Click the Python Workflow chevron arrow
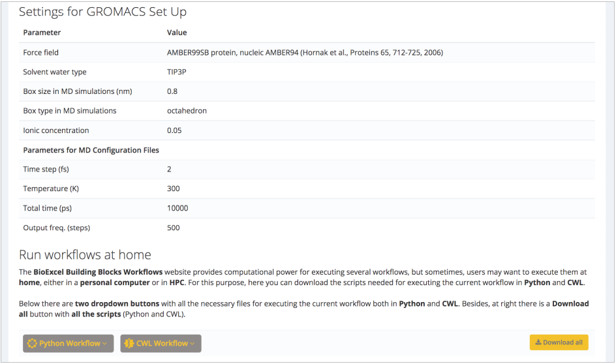The image size is (616, 364). pos(105,344)
